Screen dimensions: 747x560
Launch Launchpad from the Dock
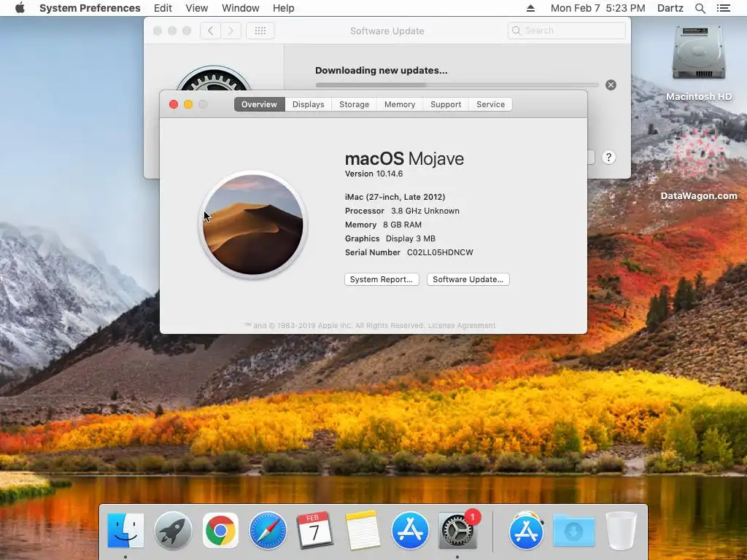(x=173, y=530)
